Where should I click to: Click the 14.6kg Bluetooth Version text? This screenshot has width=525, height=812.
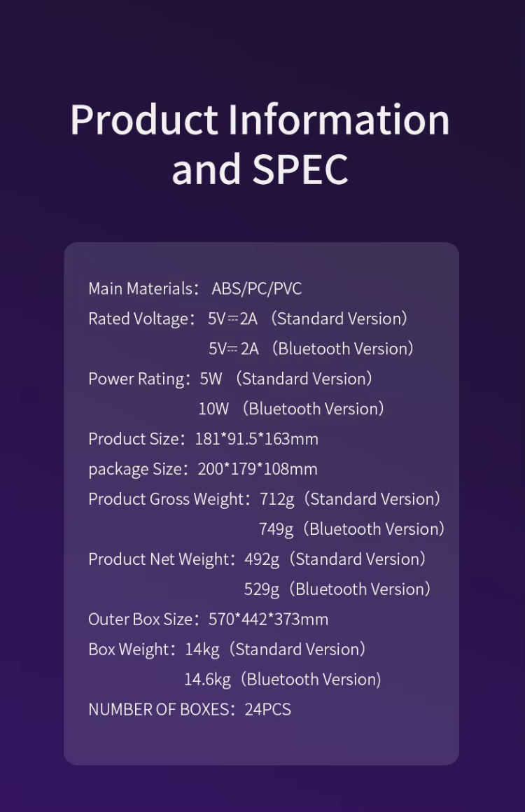[x=283, y=680]
